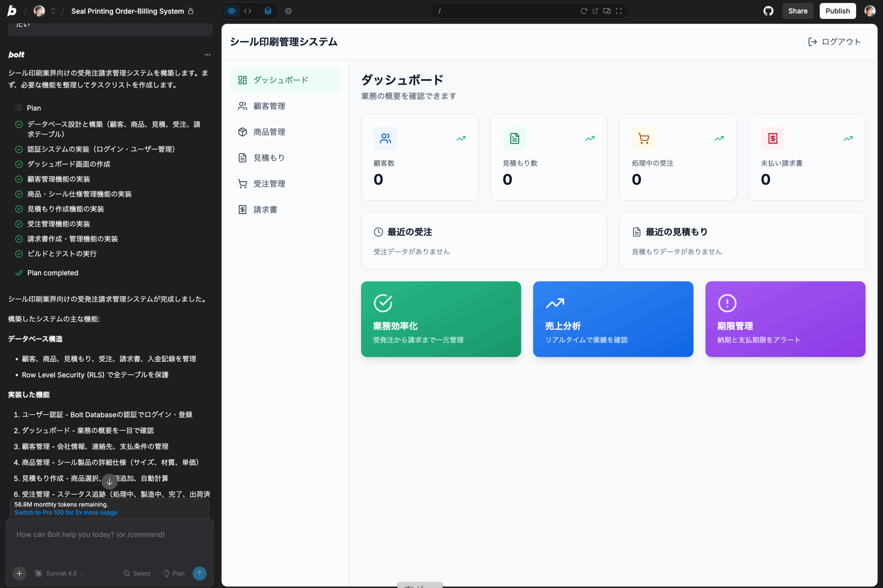This screenshot has height=588, width=883.
Task: Click the Share button
Action: [797, 11]
